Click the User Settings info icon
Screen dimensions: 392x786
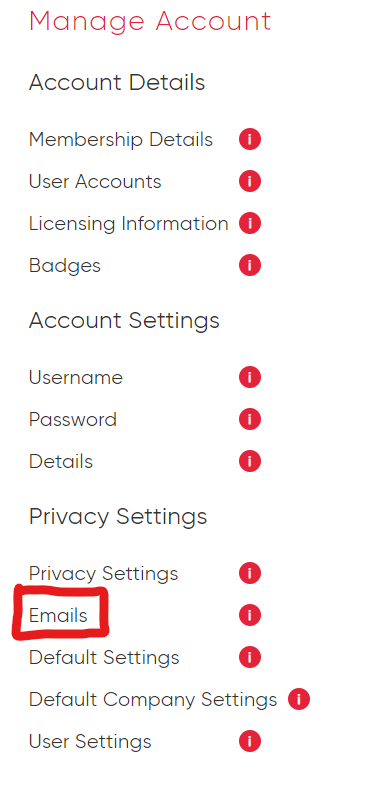(x=250, y=741)
